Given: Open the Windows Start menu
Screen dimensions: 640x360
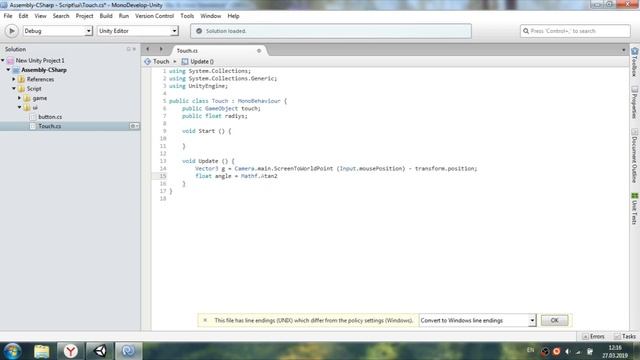Looking at the screenshot, I should click(13, 351).
